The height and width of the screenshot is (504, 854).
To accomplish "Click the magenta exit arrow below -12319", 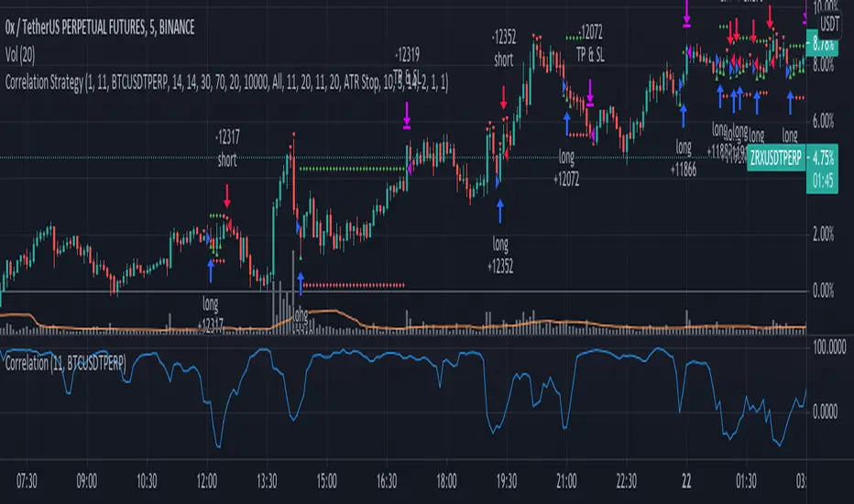I will (407, 115).
